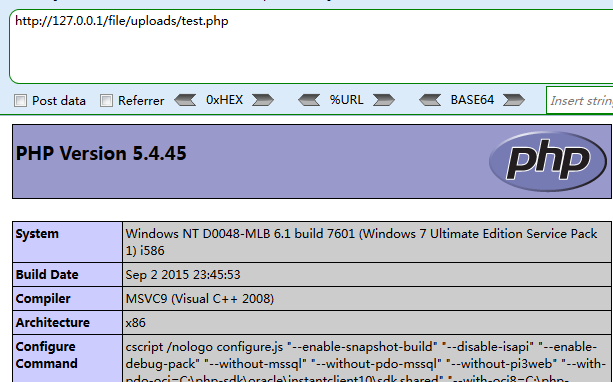Click the 0xHEX encode right arrow
The height and width of the screenshot is (382, 613).
click(x=263, y=100)
